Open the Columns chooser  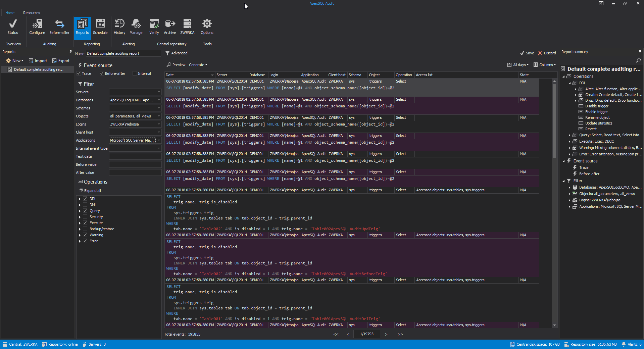coord(545,65)
